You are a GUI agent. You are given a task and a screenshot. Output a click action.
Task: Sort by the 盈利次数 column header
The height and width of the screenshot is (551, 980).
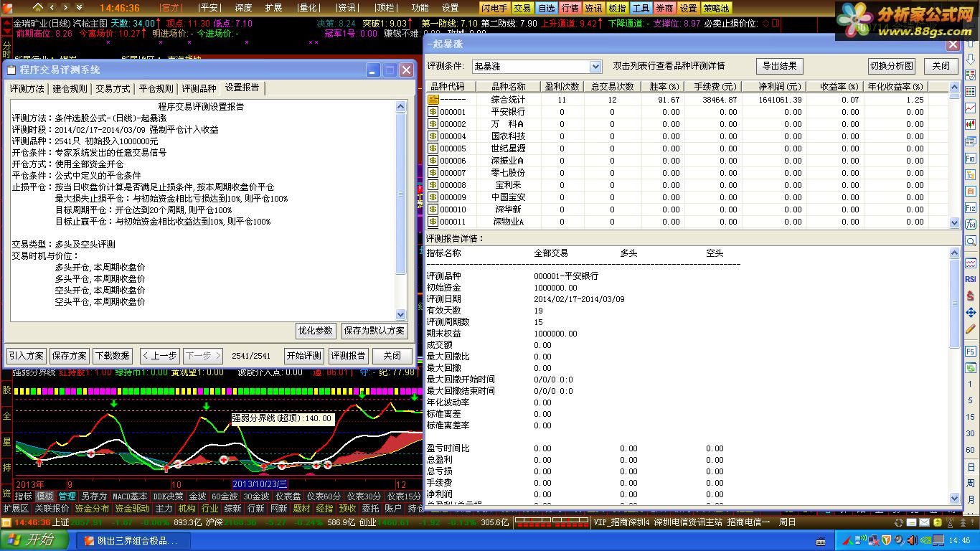(562, 87)
